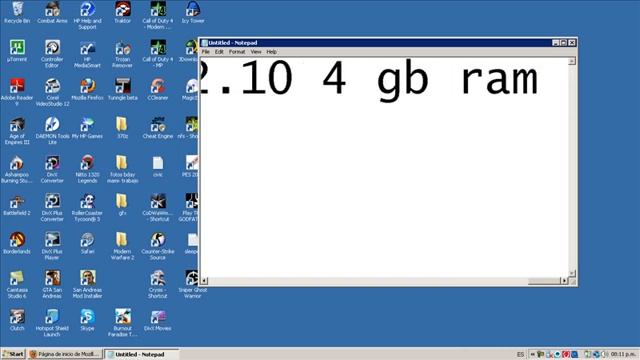The width and height of the screenshot is (640, 360).
Task: Click Notepad's vertical scrollbar up arrow
Action: click(x=572, y=61)
